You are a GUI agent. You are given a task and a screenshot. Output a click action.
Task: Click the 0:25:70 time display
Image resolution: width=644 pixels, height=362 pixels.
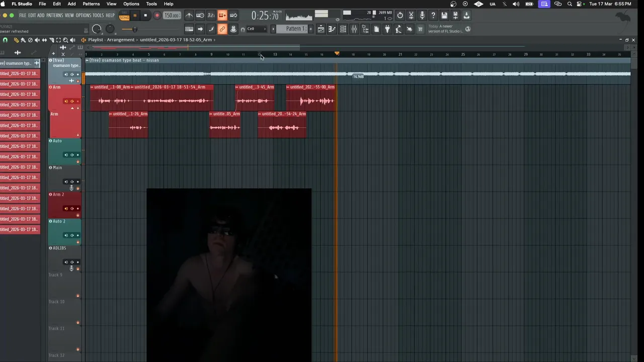coord(265,16)
